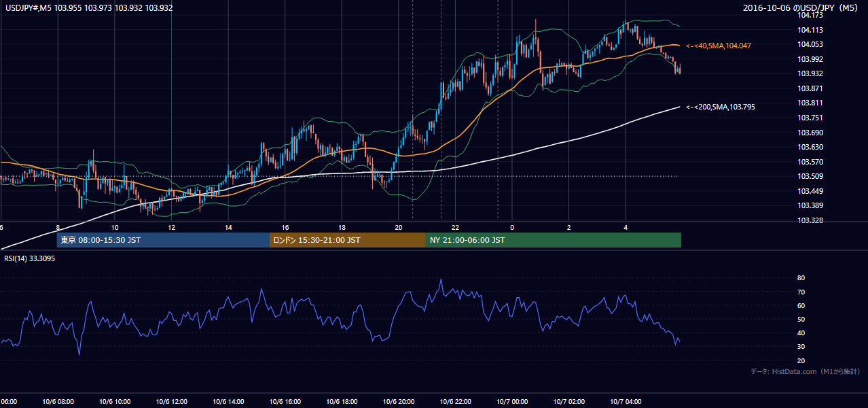Click price axis value 103.449
Viewport: 868px width, 408px height.
(810, 191)
